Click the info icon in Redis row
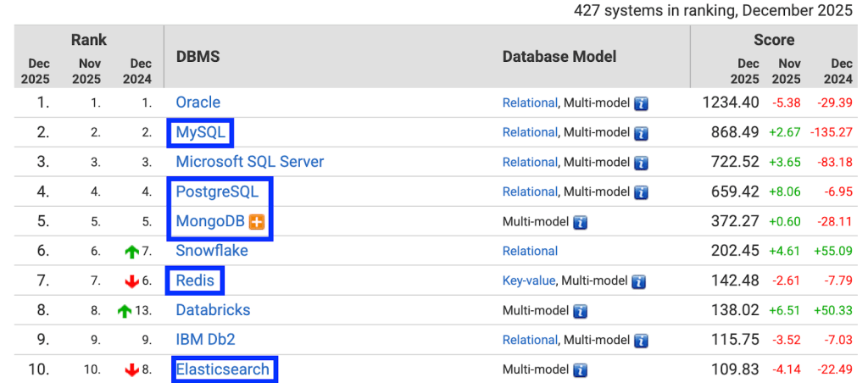868x383 pixels. (639, 281)
